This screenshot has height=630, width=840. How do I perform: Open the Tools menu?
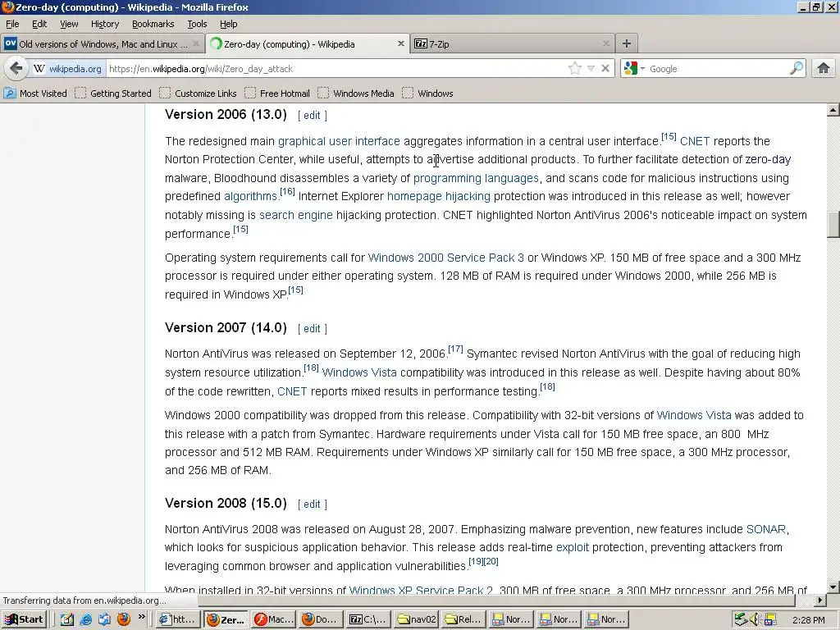click(x=197, y=24)
